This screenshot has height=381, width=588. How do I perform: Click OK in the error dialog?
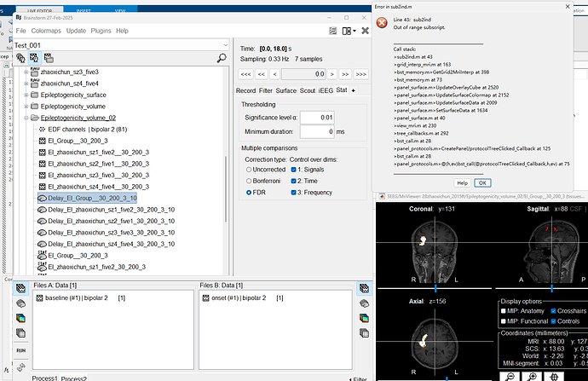coord(482,182)
